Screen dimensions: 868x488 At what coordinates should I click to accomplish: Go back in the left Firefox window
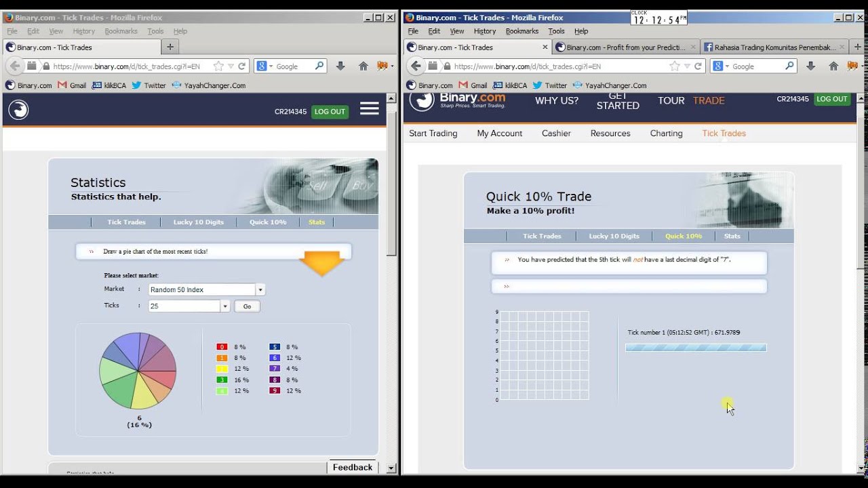coord(15,66)
